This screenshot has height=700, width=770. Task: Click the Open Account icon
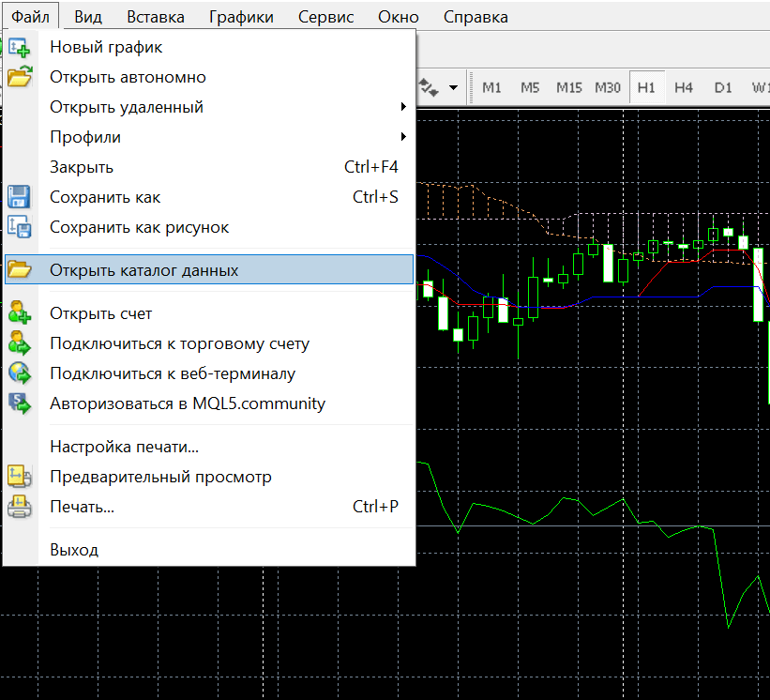click(20, 313)
